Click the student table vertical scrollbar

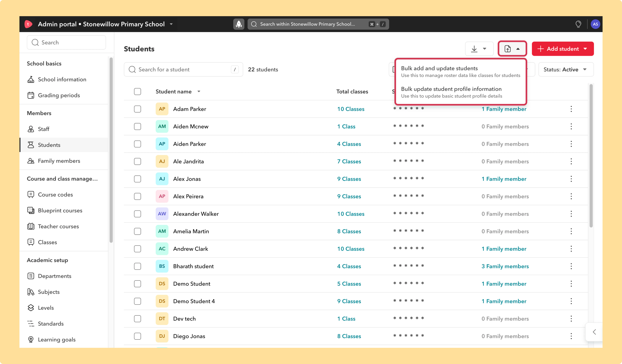point(591,156)
